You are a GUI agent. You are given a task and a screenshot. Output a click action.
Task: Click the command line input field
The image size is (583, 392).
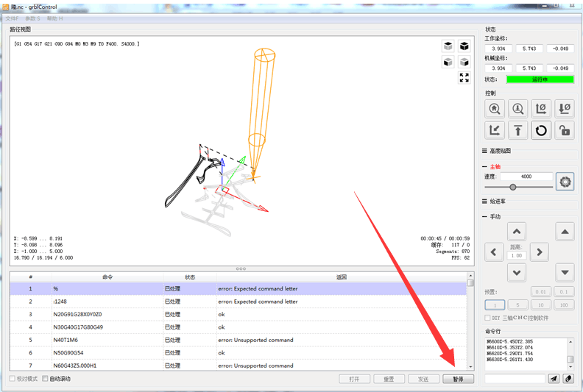click(514, 379)
